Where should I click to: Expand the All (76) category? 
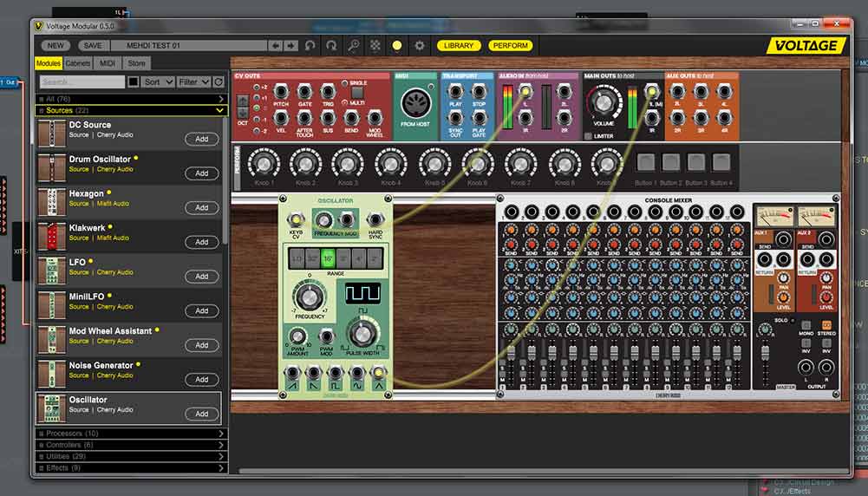(x=132, y=99)
